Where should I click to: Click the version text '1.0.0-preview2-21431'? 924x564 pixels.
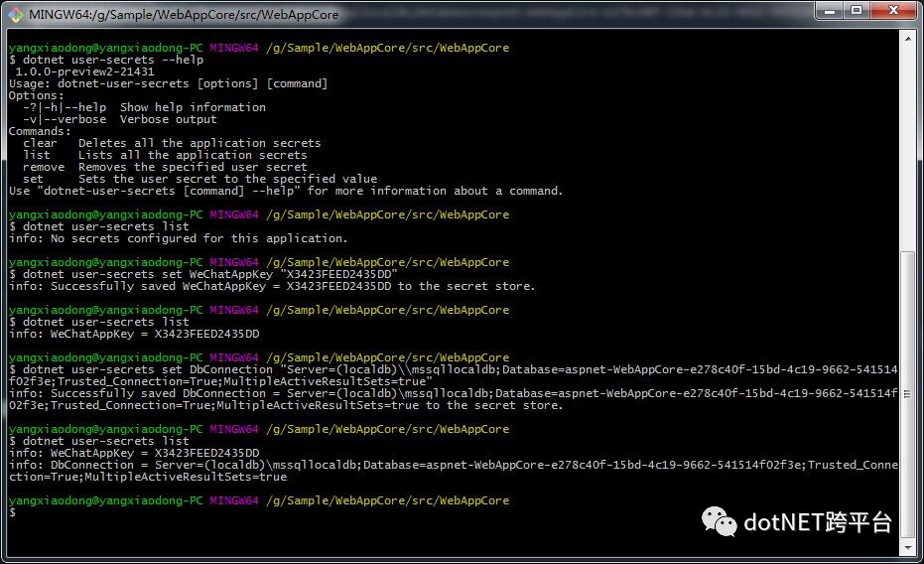tap(85, 71)
